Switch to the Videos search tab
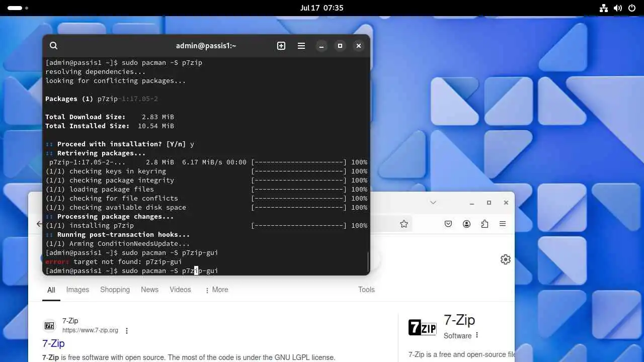The height and width of the screenshot is (362, 644). [x=180, y=290]
